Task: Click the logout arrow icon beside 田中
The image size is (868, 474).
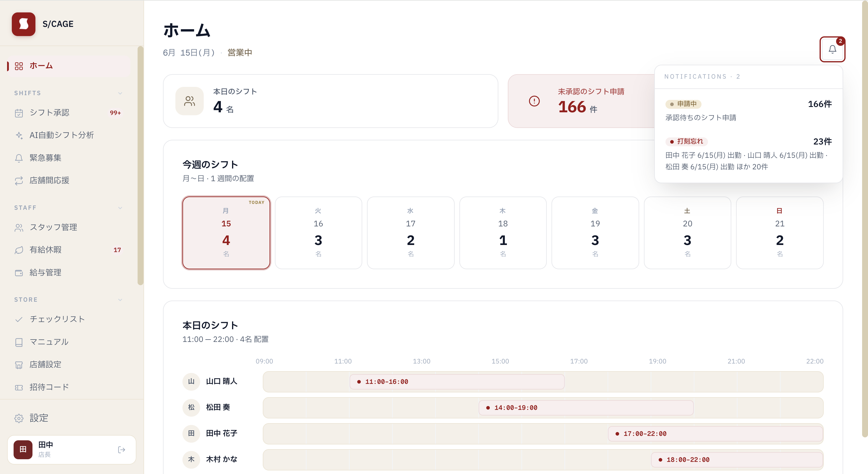Action: click(x=122, y=450)
